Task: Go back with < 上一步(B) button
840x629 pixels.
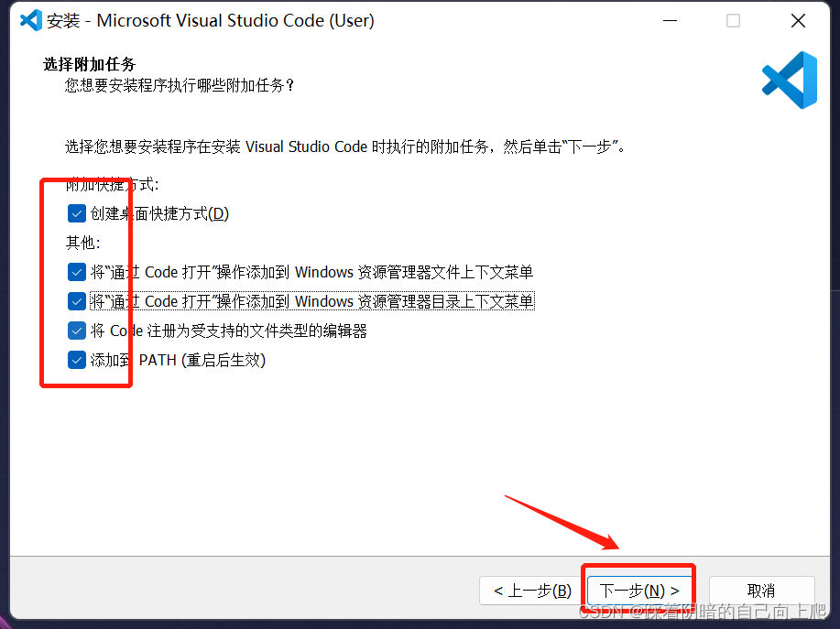Action: click(532, 591)
